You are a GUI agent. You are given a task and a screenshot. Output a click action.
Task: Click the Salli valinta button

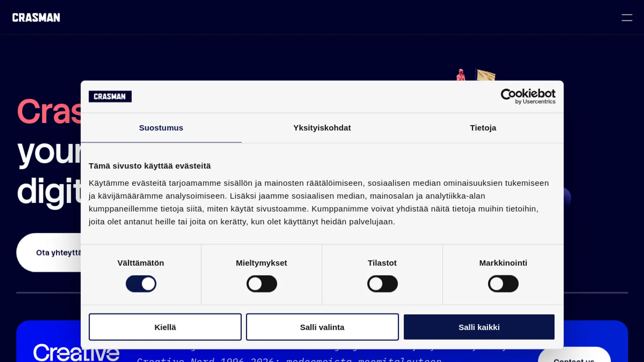coord(322,327)
